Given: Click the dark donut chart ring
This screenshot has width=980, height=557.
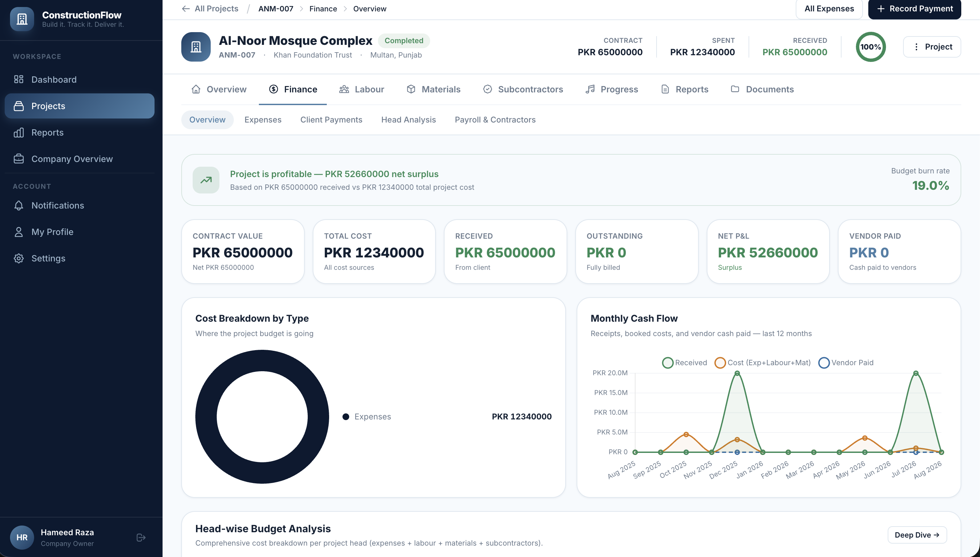Looking at the screenshot, I should coord(262,361).
